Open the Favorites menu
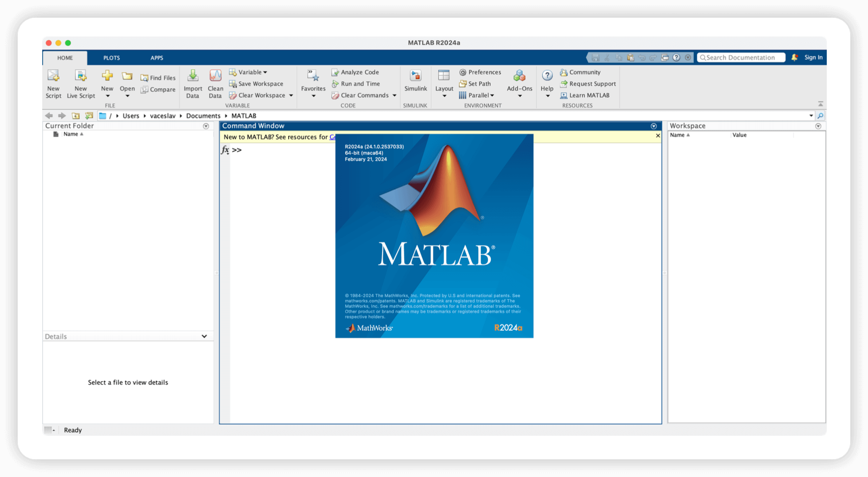This screenshot has height=477, width=868. coord(313,84)
